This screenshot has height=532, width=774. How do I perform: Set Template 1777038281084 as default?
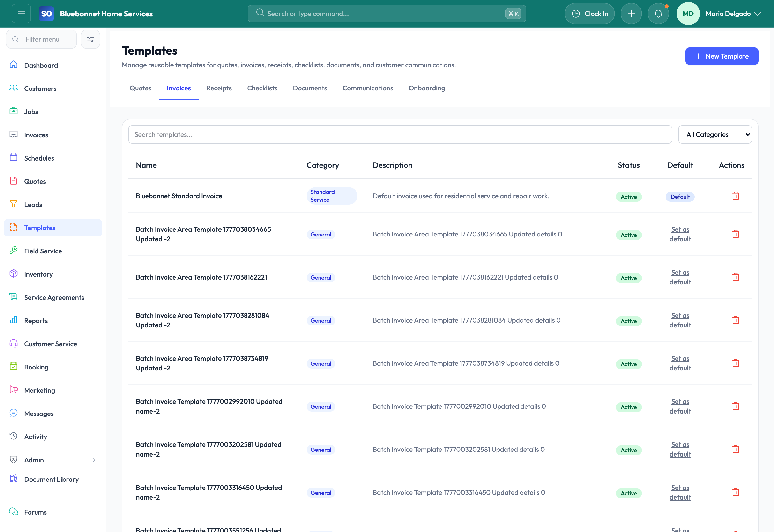pyautogui.click(x=680, y=320)
